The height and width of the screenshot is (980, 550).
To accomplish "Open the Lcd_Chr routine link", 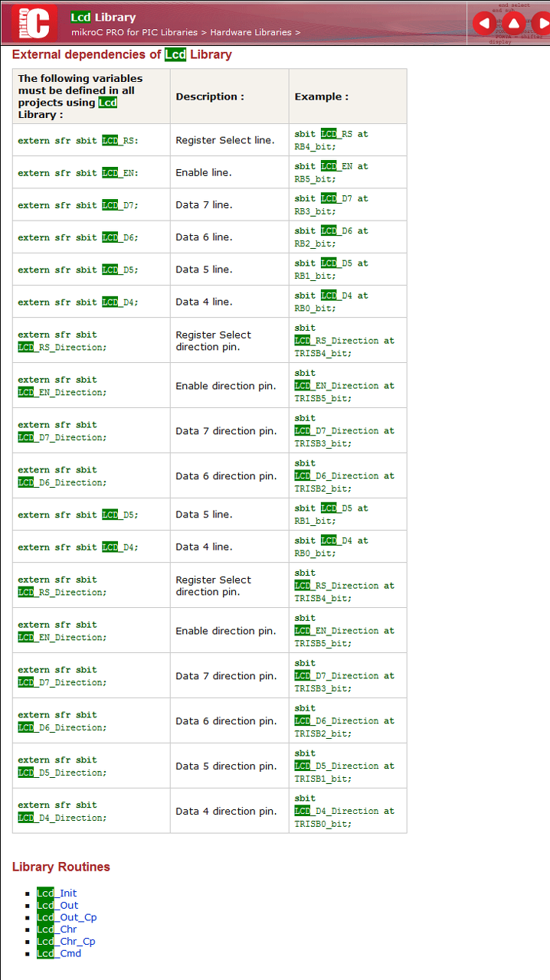I will tap(57, 929).
